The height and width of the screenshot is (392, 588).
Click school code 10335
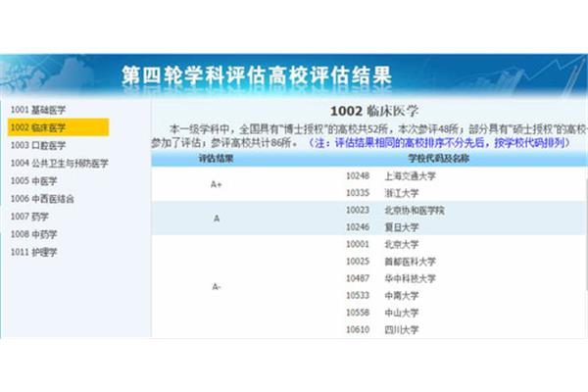tap(358, 193)
